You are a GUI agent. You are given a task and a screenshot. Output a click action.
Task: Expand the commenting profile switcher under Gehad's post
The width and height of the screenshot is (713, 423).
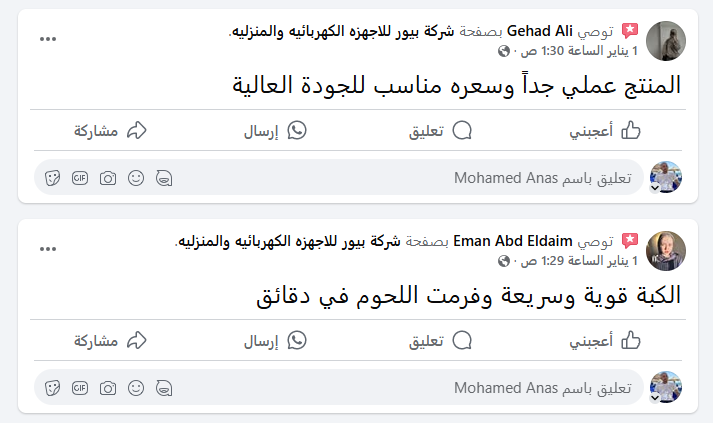[655, 188]
